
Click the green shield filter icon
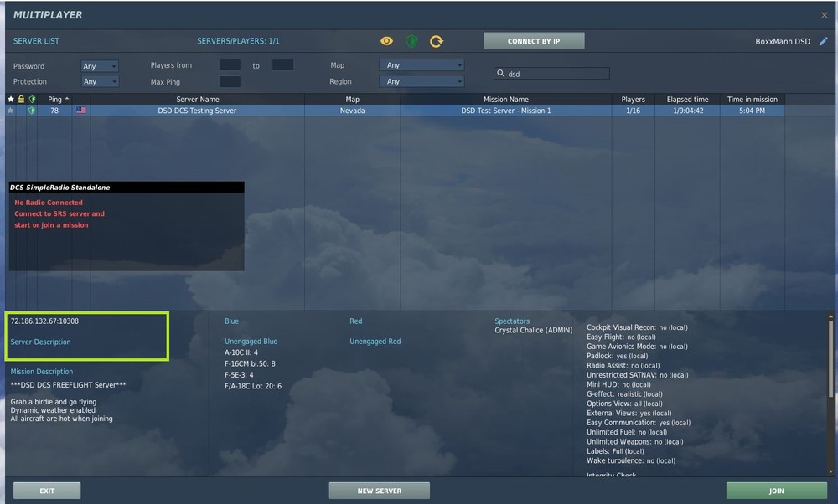411,41
